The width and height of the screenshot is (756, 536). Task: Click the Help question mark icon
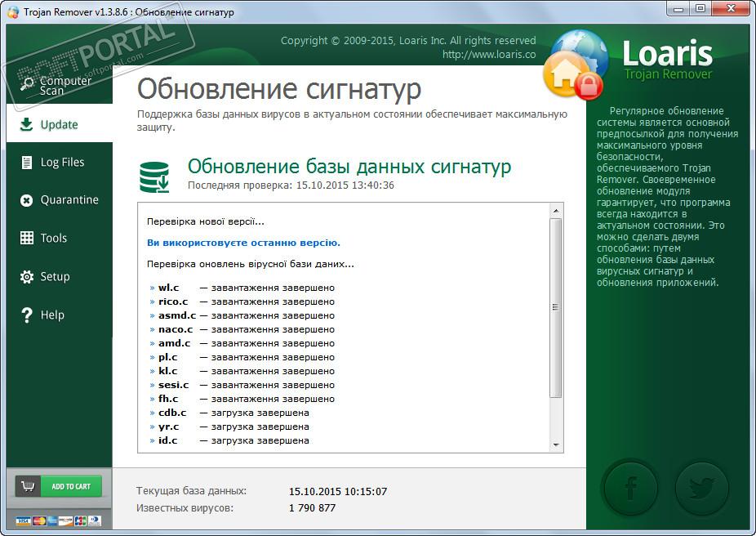(27, 315)
